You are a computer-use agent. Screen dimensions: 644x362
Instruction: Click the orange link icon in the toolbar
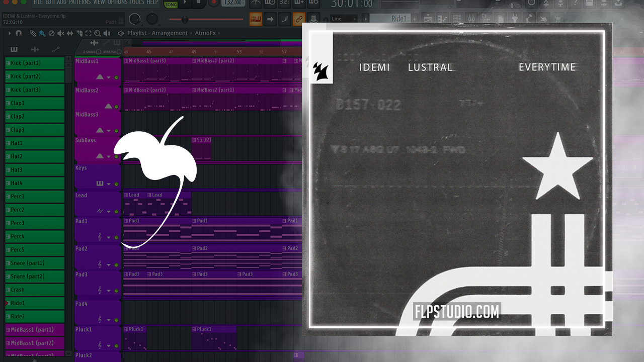tap(299, 19)
